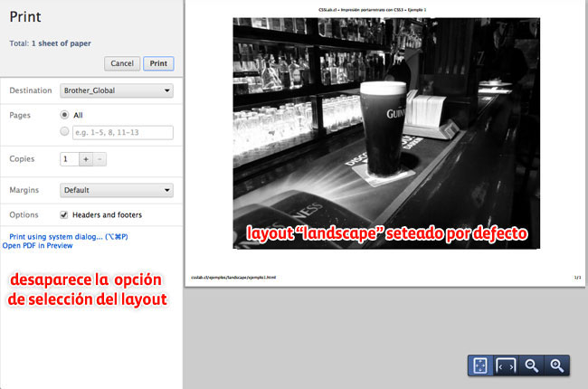Open the Margins dropdown
The height and width of the screenshot is (389, 588).
coord(117,190)
